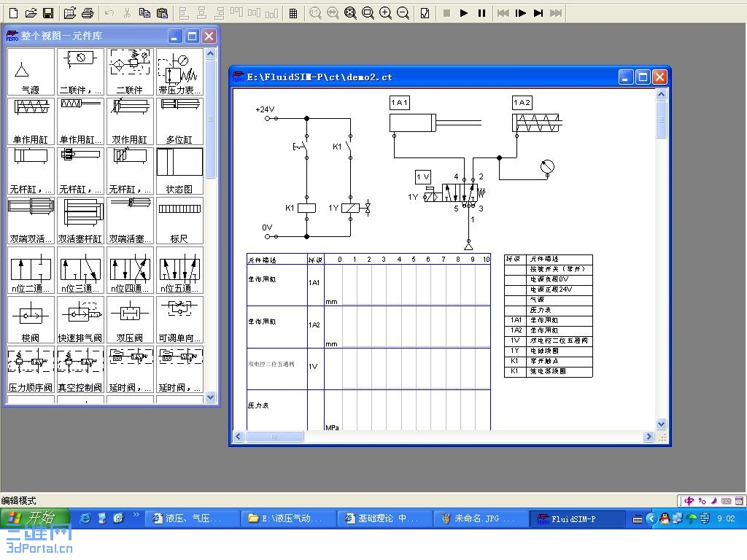
Task: Maximize the component library window
Action: [x=192, y=36]
